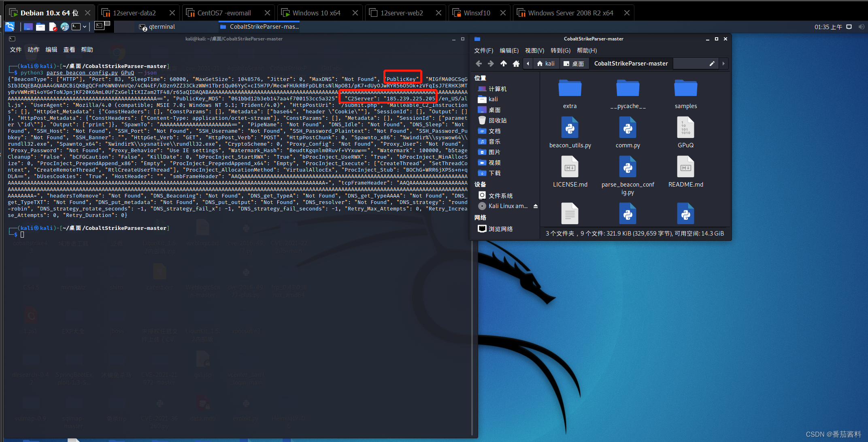
Task: Open file manager 帮助(H) menu
Action: tap(587, 51)
